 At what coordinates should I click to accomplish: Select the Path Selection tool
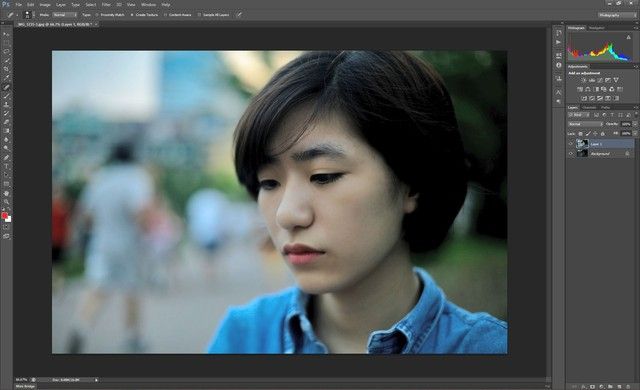[x=6, y=175]
